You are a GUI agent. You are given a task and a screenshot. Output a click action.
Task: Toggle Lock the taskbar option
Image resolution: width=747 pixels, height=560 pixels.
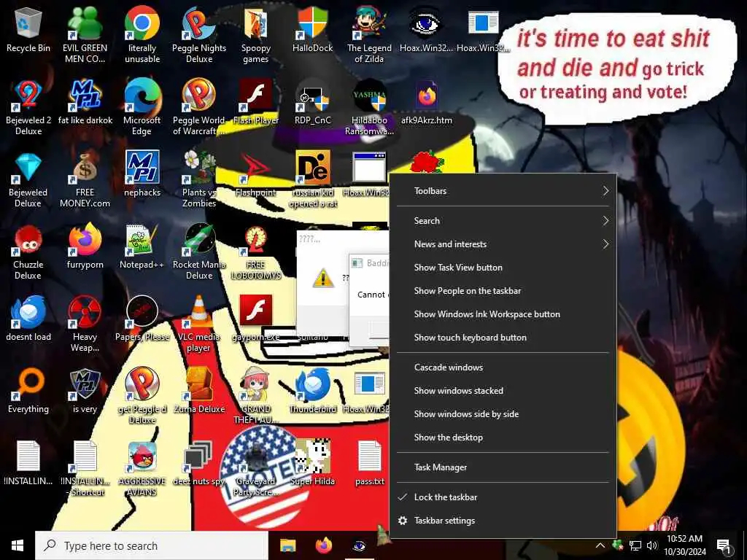tap(503, 497)
